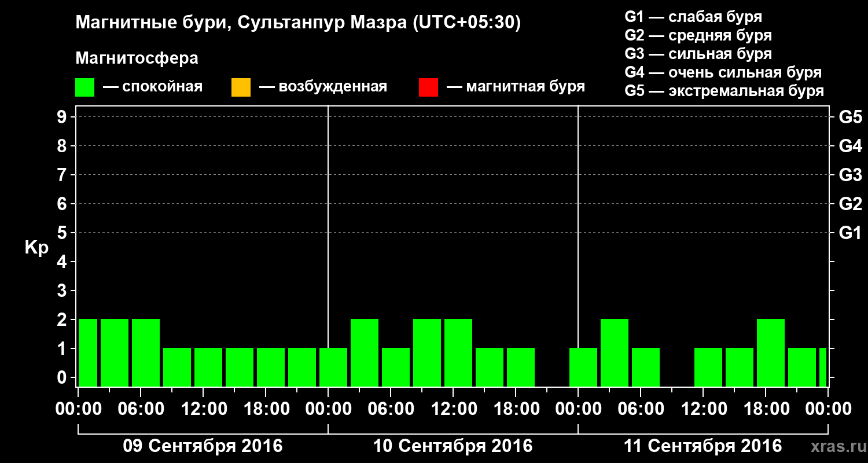Click the 06:00 time label under 11 Сентября
Screen dimensions: 868x463
coord(641,409)
